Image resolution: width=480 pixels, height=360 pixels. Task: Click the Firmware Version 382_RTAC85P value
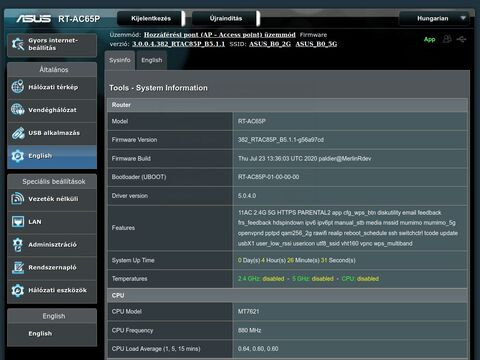pyautogui.click(x=281, y=140)
